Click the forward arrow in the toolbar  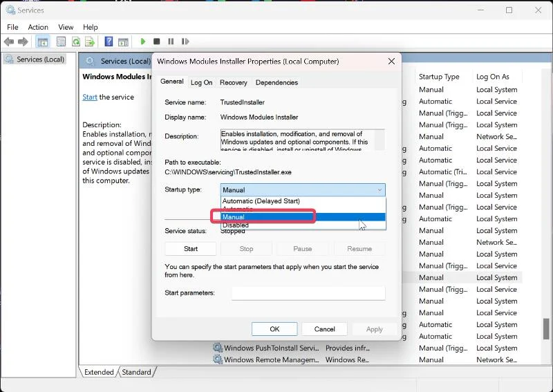coord(23,41)
